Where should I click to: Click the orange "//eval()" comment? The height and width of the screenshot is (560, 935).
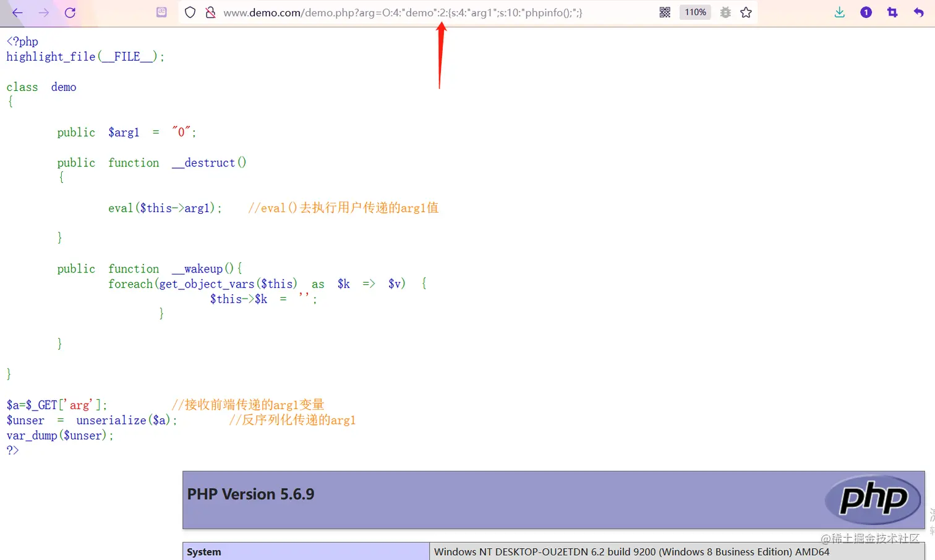click(x=343, y=208)
